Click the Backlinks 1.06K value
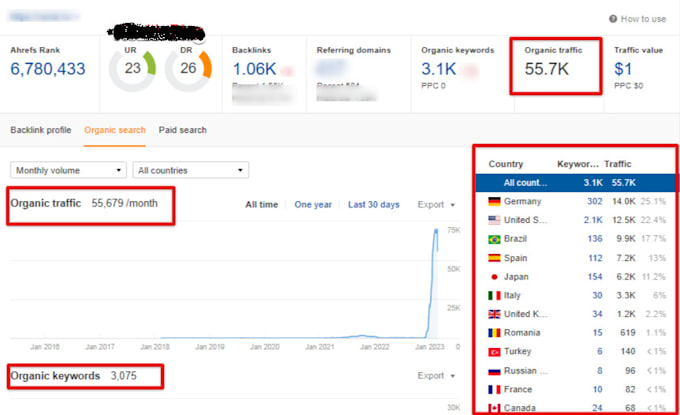 254,69
